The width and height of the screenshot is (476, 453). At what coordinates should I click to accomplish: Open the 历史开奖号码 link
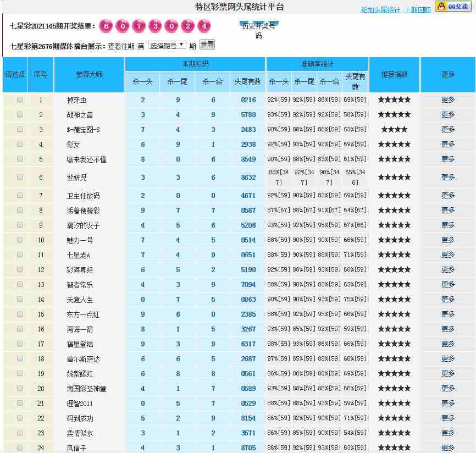pyautogui.click(x=258, y=31)
